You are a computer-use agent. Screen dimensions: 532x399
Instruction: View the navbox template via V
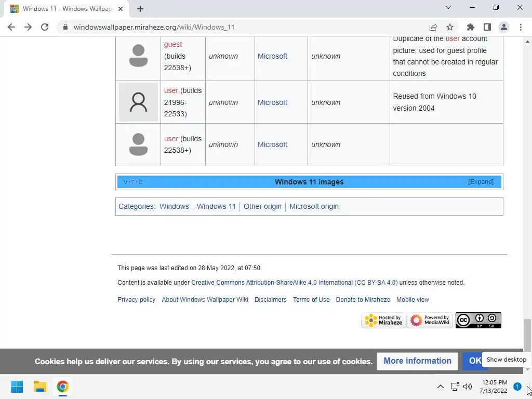coord(125,182)
